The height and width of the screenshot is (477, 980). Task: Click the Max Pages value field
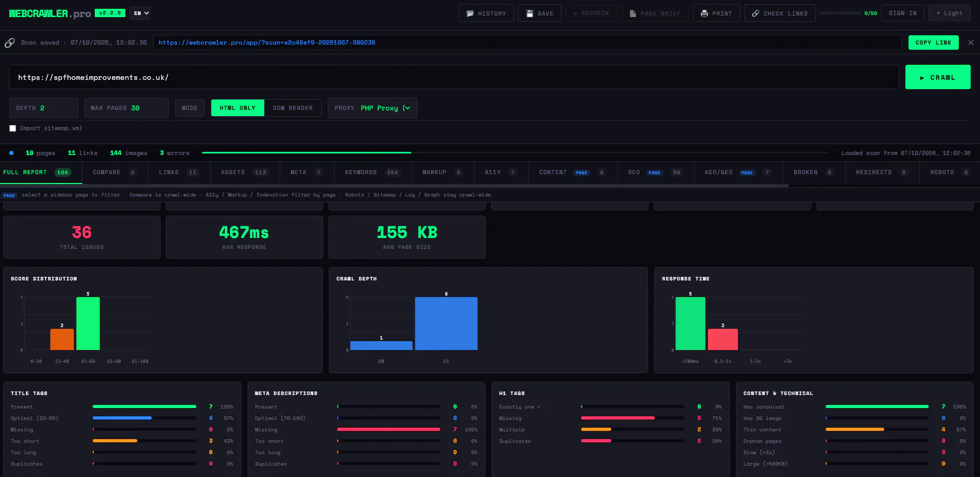[147, 108]
